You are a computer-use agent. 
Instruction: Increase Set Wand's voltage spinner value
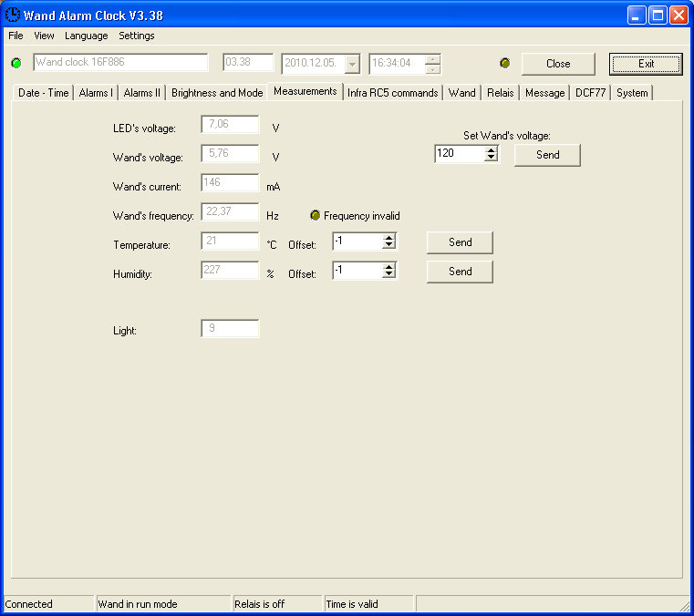pyautogui.click(x=491, y=150)
